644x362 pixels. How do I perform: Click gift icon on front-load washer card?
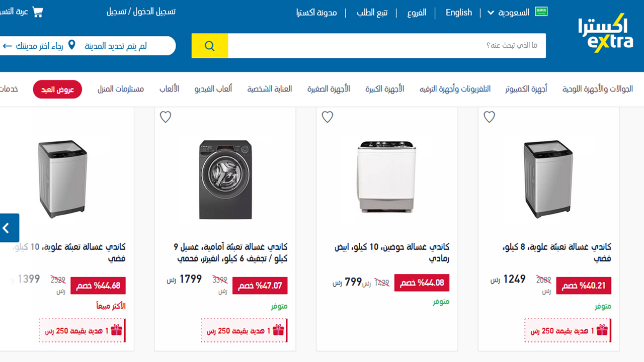tap(278, 330)
